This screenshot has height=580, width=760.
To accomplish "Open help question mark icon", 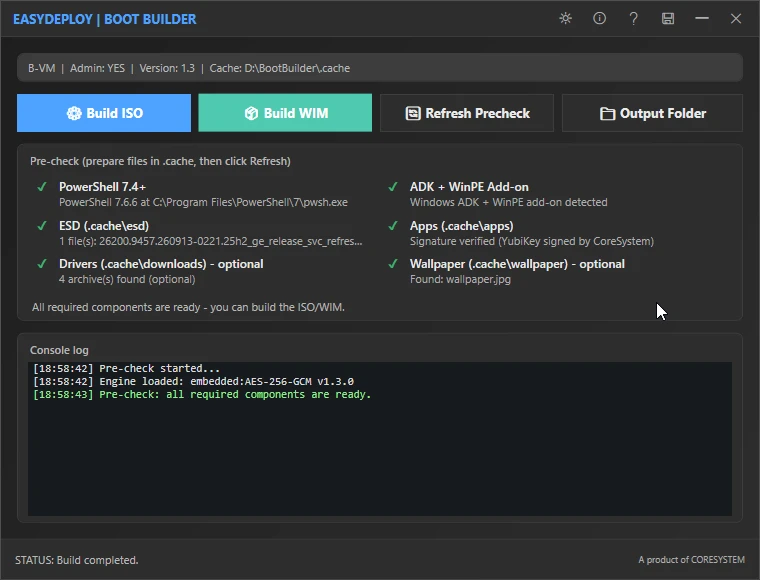I will pyautogui.click(x=633, y=18).
